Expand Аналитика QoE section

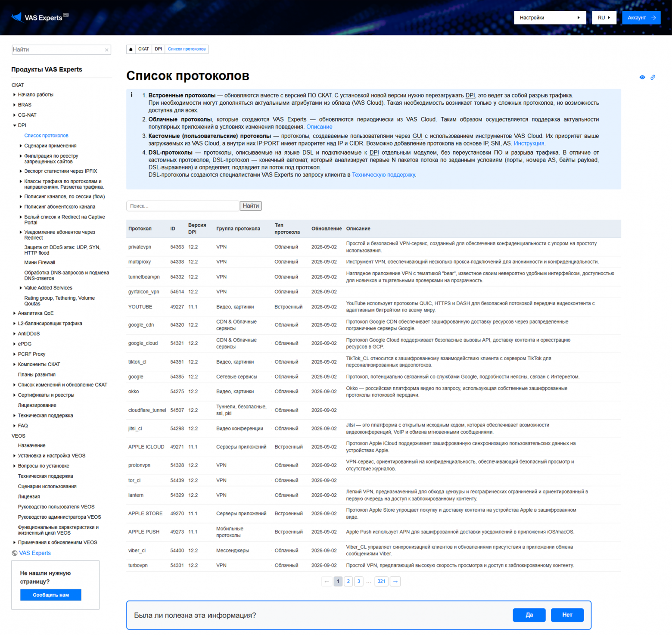pyautogui.click(x=15, y=313)
